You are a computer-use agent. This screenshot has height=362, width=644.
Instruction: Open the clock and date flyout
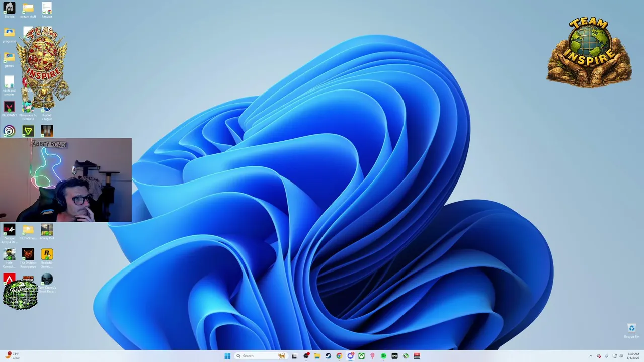coord(633,356)
